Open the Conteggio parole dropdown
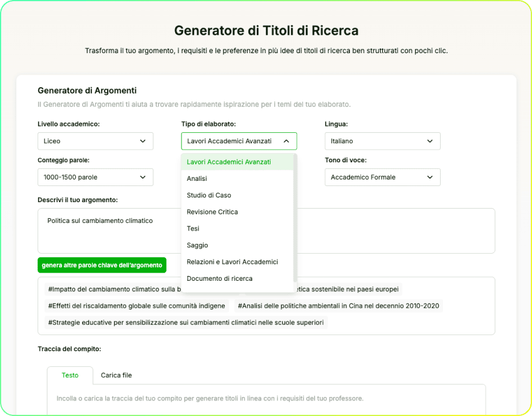 pos(95,177)
